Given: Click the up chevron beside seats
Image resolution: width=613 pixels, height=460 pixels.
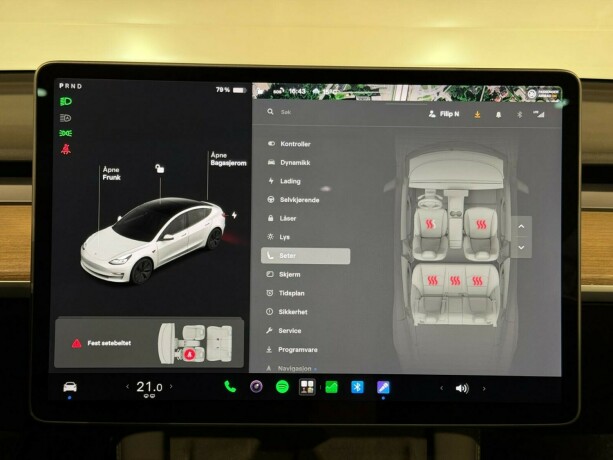Looking at the screenshot, I should coord(521,227).
